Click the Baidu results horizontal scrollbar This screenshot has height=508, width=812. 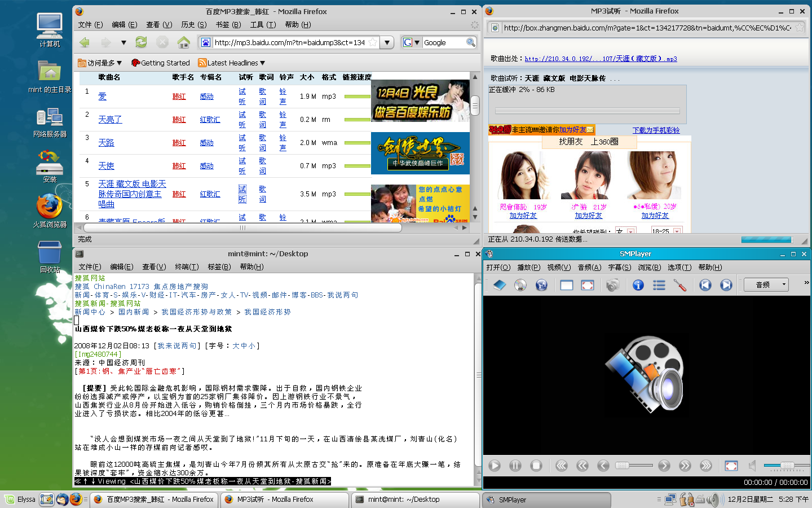243,228
